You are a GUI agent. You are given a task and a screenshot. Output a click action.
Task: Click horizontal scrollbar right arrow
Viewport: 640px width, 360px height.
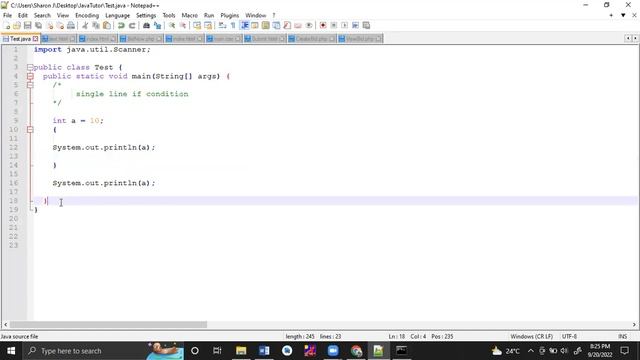[x=634, y=324]
